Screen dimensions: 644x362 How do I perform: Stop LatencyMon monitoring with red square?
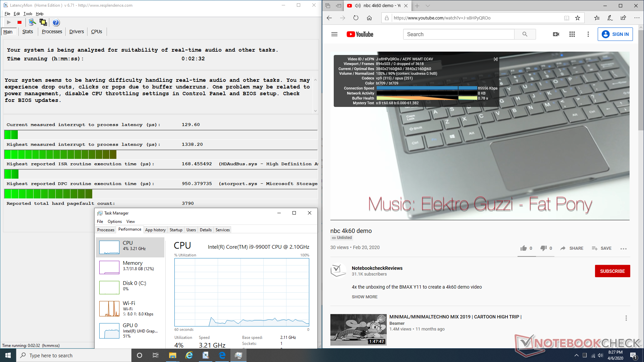[x=19, y=22]
